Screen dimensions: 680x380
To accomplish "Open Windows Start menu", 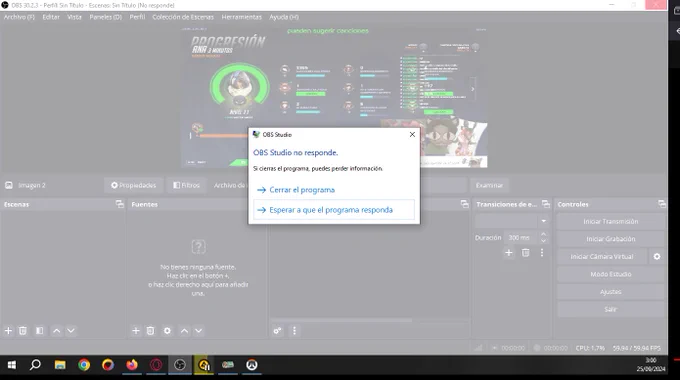I will pyautogui.click(x=12, y=365).
